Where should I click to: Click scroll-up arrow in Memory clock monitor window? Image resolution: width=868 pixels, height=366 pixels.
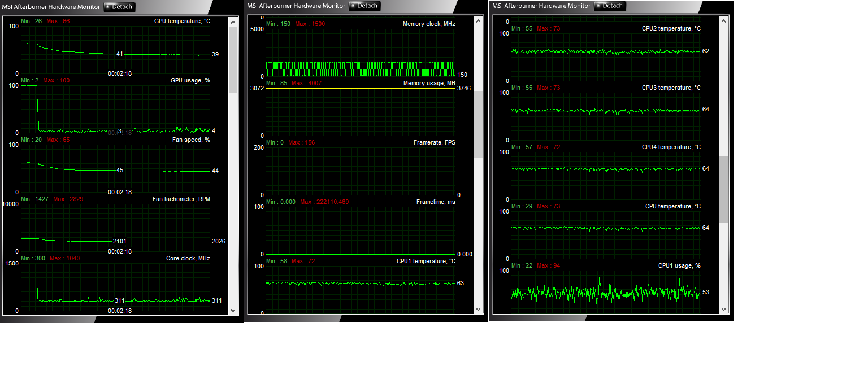479,20
